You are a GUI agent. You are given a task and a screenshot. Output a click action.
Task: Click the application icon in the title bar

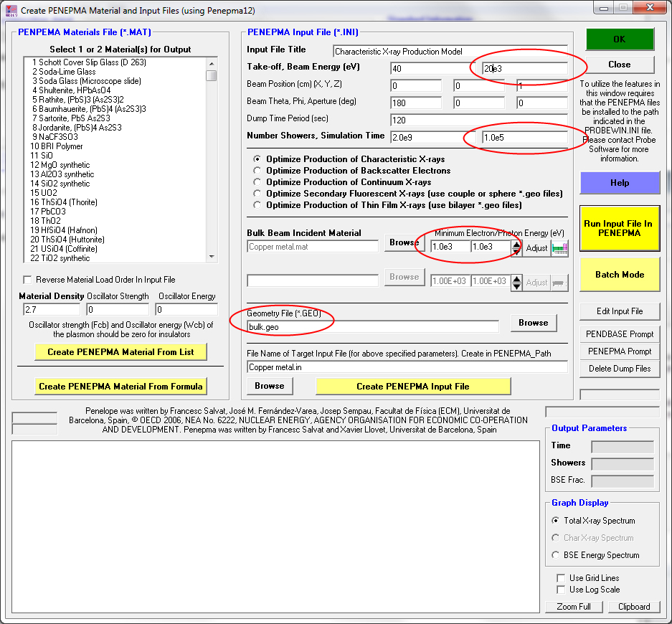pyautogui.click(x=10, y=11)
